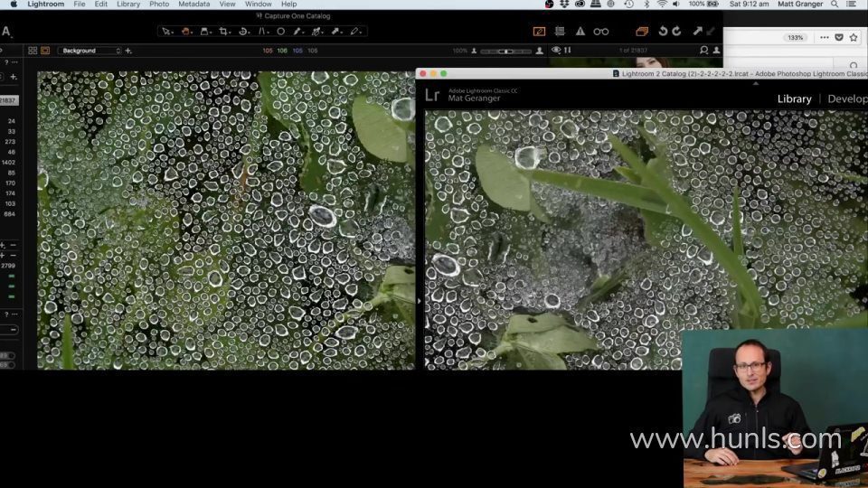
Task: Switch to multi-image grid view
Action: pos(33,51)
